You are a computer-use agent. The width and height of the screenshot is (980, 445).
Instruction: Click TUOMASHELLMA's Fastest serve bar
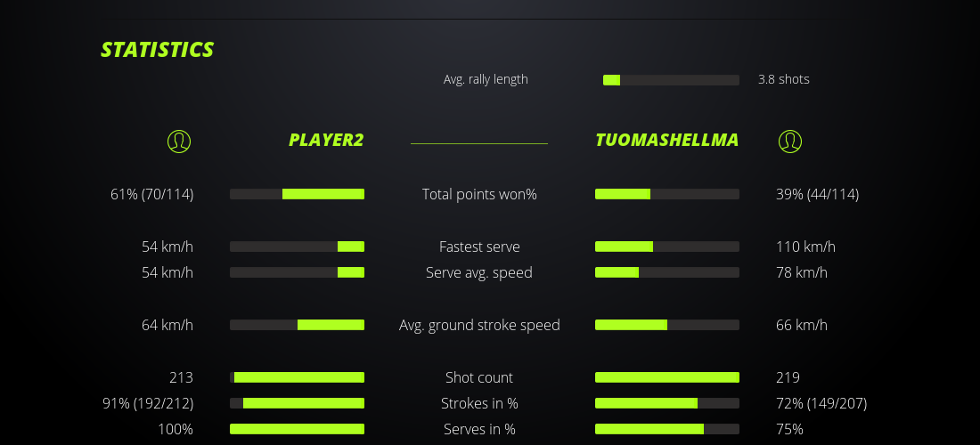(667, 247)
